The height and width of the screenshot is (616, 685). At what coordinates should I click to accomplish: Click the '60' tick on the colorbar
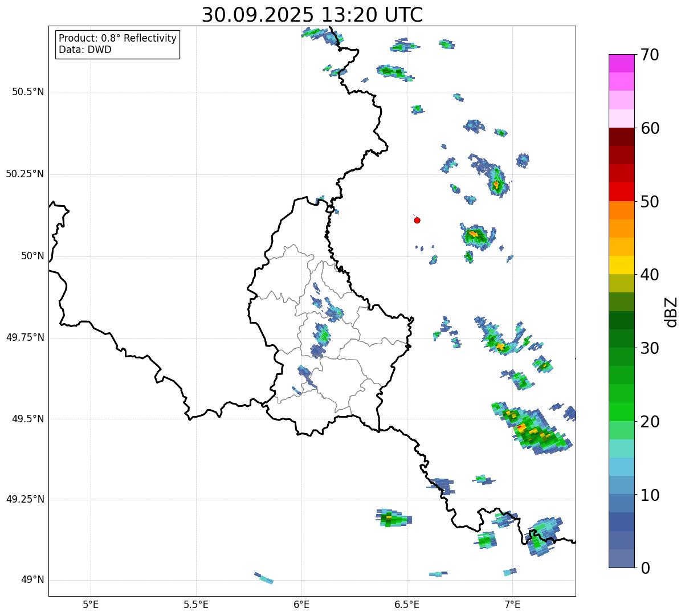[x=650, y=128]
